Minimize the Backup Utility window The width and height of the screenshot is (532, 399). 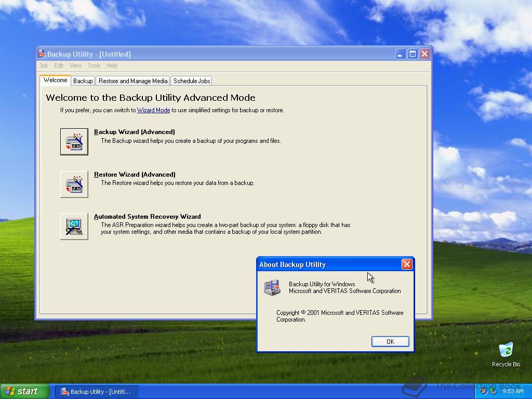[x=401, y=54]
